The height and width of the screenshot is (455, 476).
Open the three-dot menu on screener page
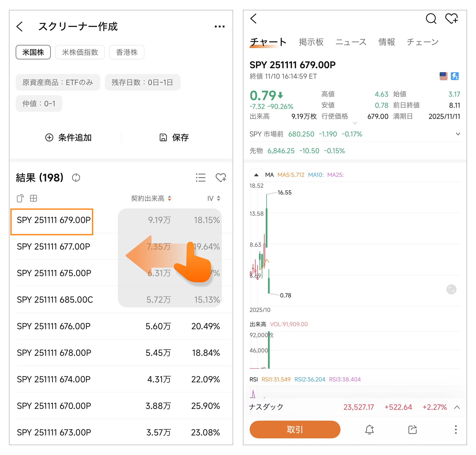coord(219,26)
